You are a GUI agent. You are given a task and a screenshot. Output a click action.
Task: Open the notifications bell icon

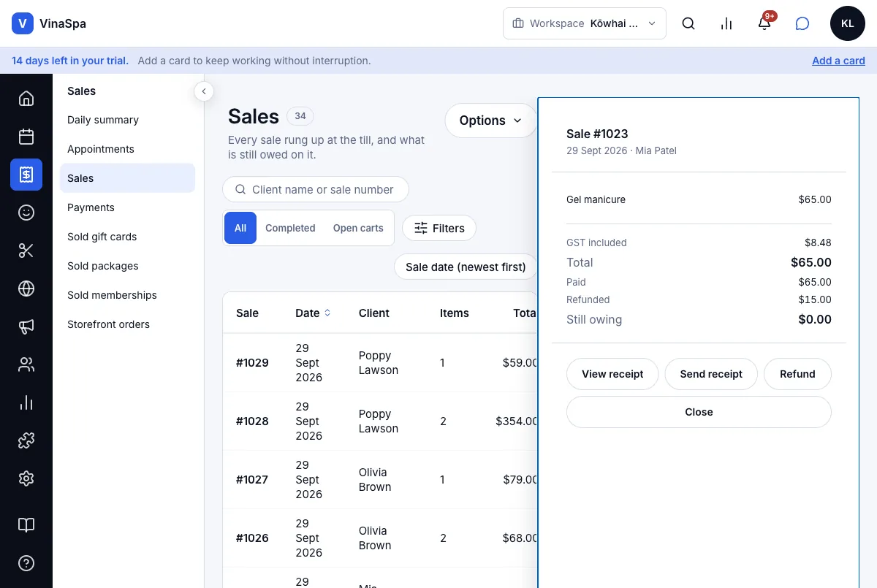(x=764, y=23)
